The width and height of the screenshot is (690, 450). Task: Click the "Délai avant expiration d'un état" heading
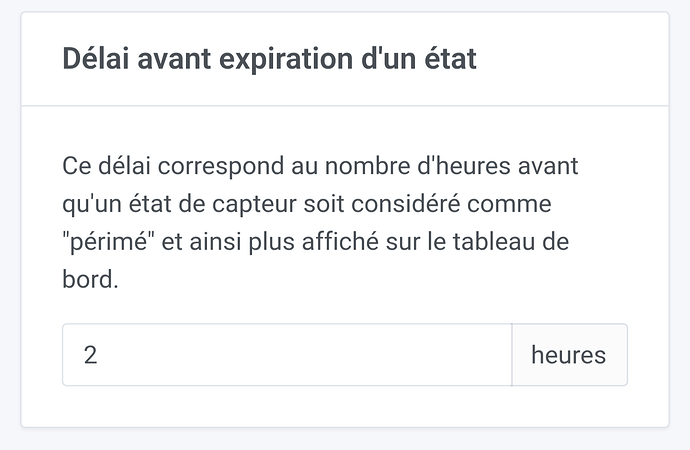[x=269, y=59]
